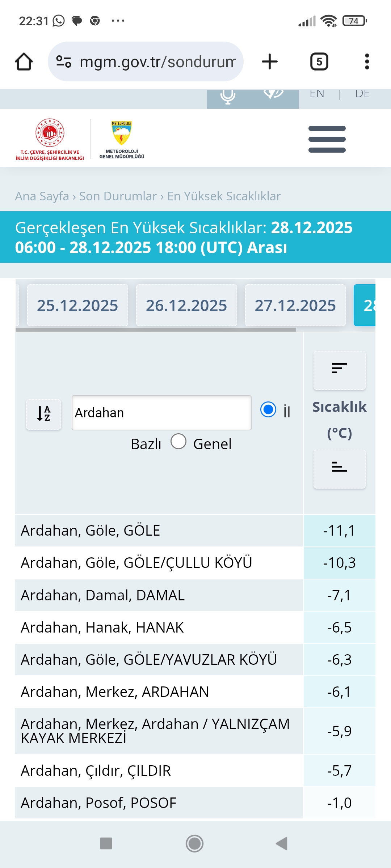Tap the browser home icon
391x868 pixels.
point(24,61)
